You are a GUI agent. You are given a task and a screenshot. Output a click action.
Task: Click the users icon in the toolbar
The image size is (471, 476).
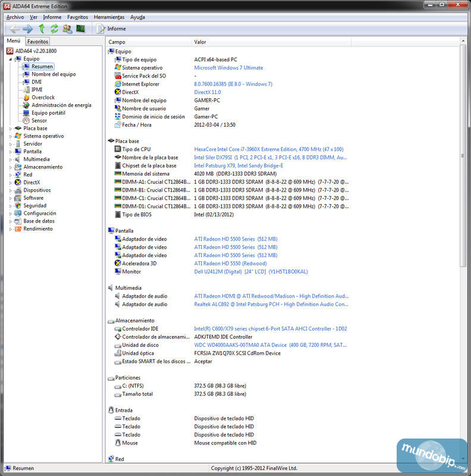click(67, 29)
